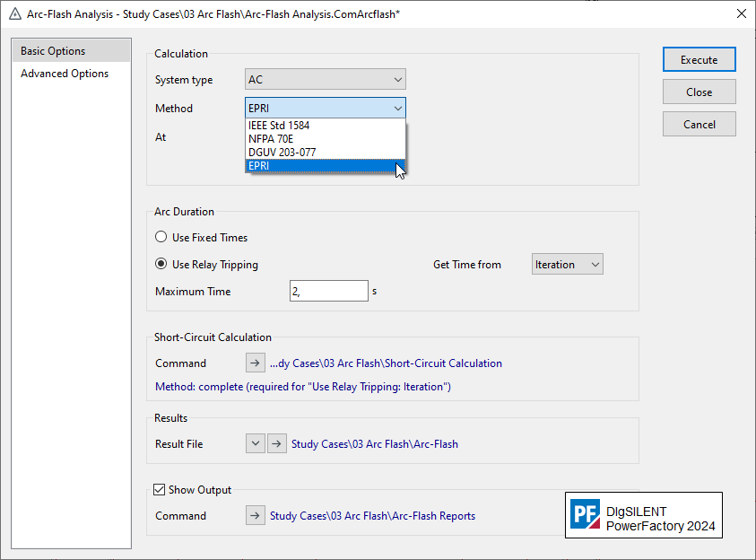
Task: Open the Result File selection chevron
Action: pyautogui.click(x=256, y=442)
